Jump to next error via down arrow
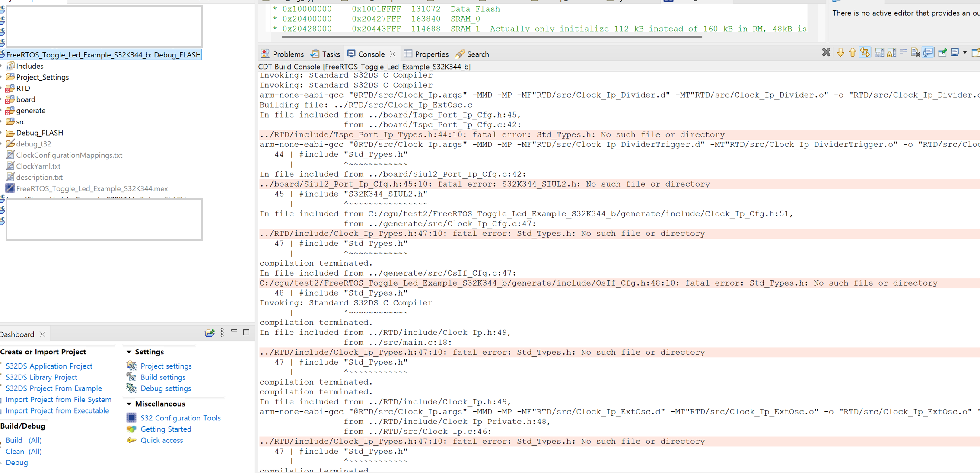This screenshot has height=474, width=980. (x=840, y=53)
